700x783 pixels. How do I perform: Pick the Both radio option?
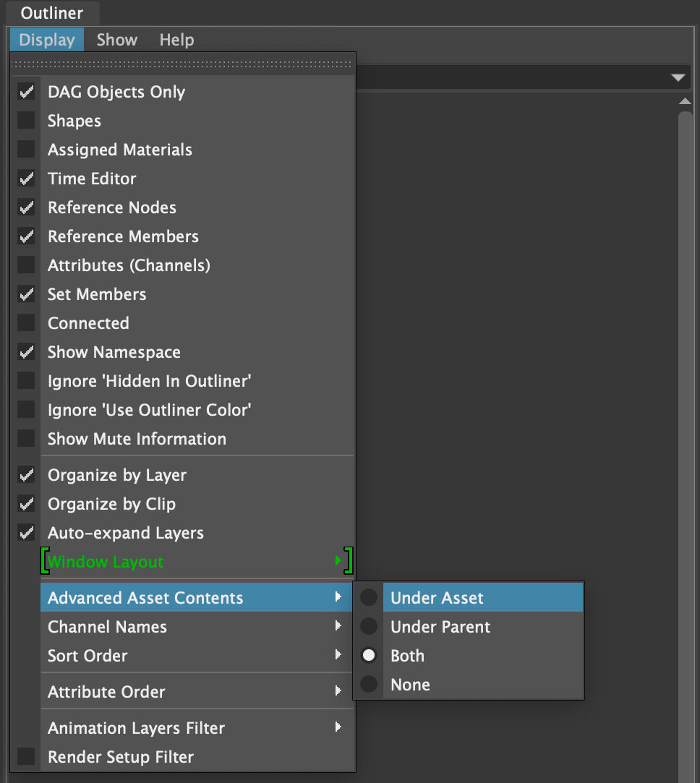point(468,655)
